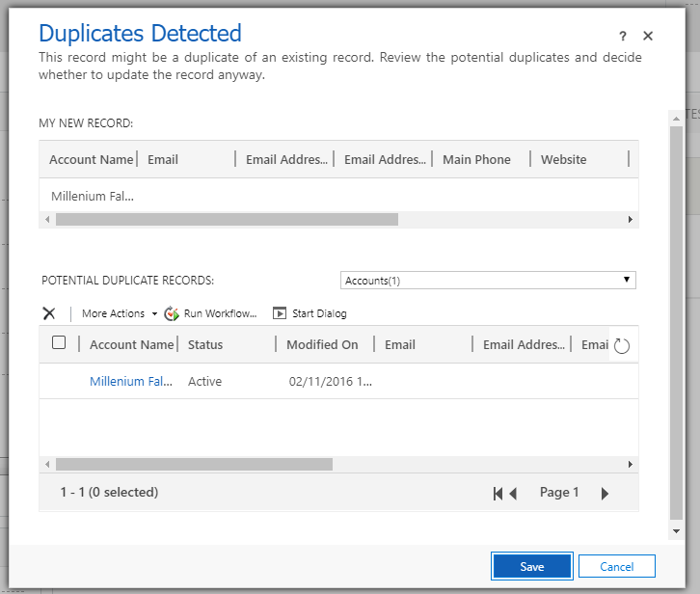Go to next page of records
Viewport: 700px width, 594px height.
coord(605,494)
